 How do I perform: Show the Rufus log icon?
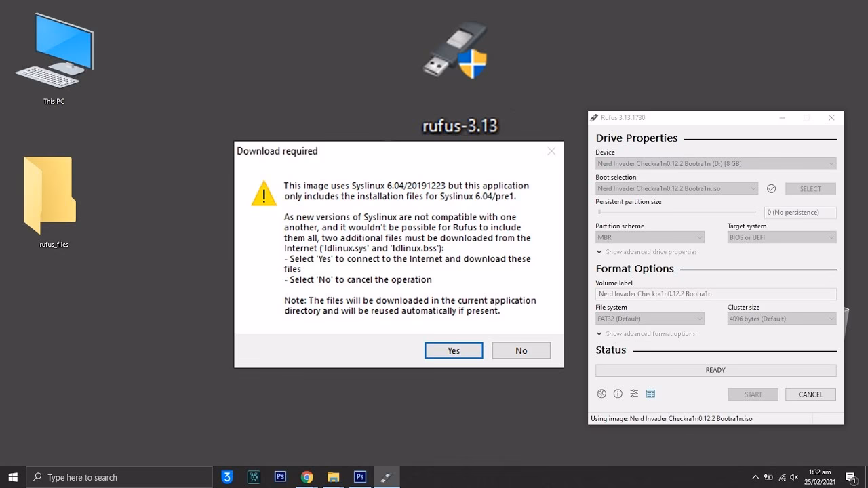tap(650, 394)
